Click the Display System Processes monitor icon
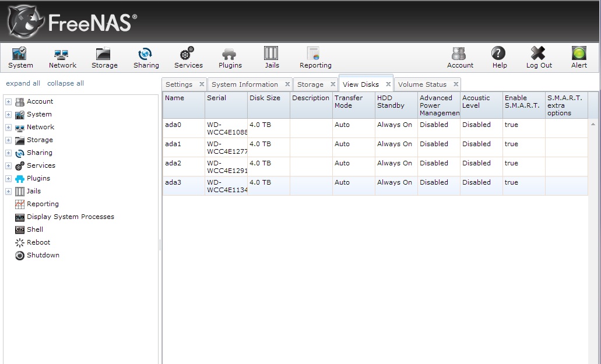 pos(20,217)
